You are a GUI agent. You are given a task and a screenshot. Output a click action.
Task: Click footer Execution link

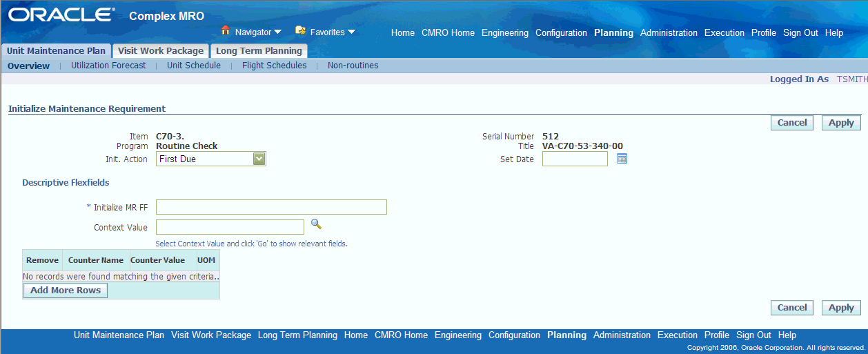pyautogui.click(x=678, y=335)
